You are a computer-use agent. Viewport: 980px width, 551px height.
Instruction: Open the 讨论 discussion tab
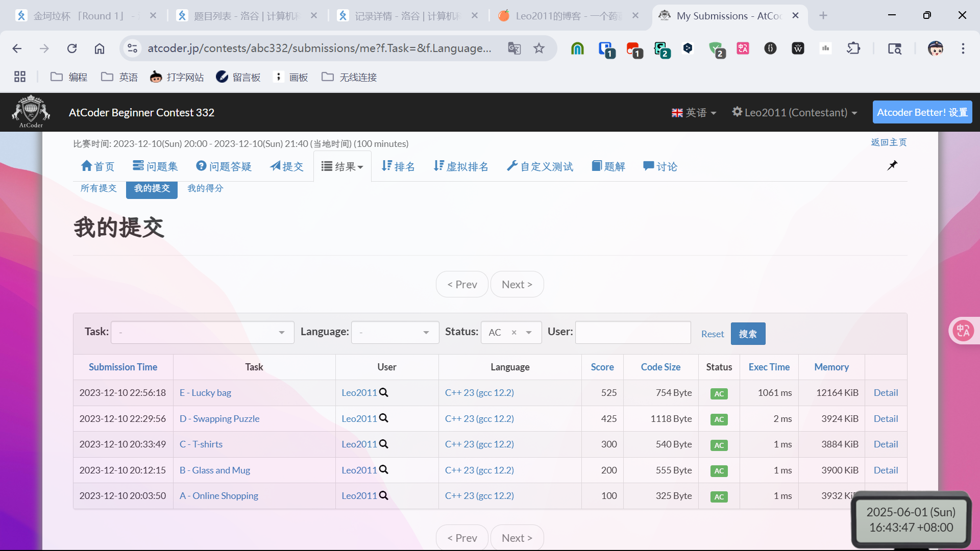[x=660, y=166]
